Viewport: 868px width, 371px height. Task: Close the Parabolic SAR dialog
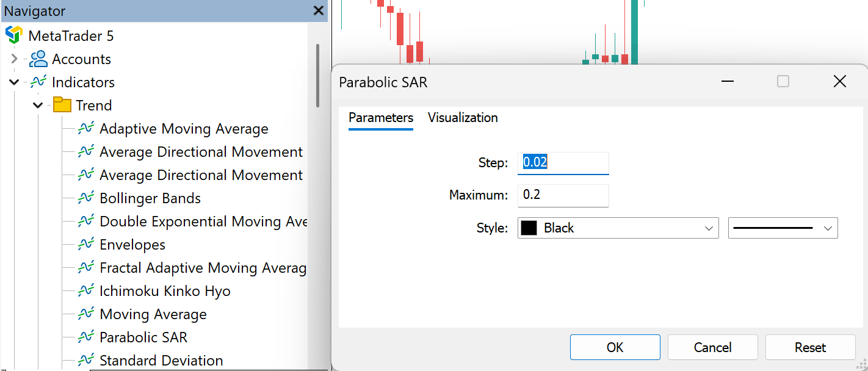tap(840, 81)
